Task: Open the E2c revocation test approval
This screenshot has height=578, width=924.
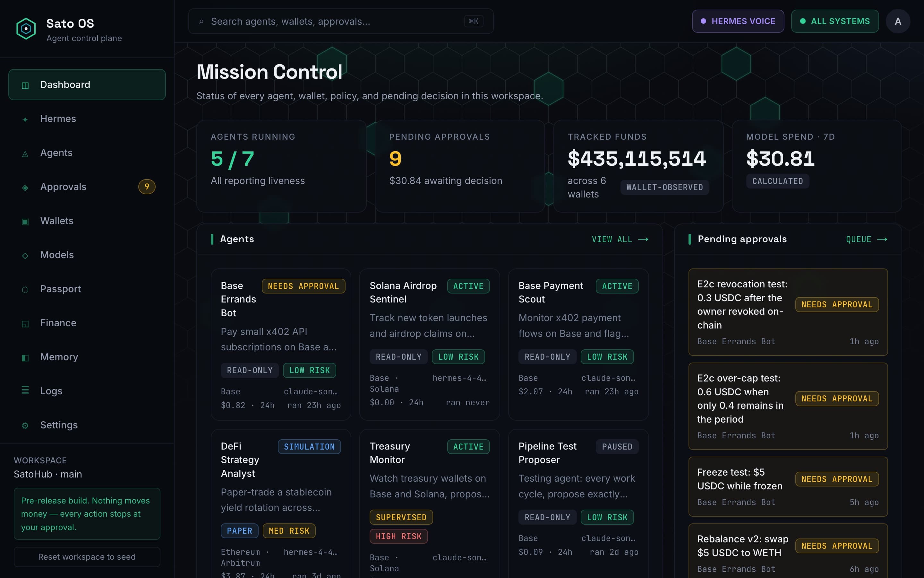Action: pos(788,312)
